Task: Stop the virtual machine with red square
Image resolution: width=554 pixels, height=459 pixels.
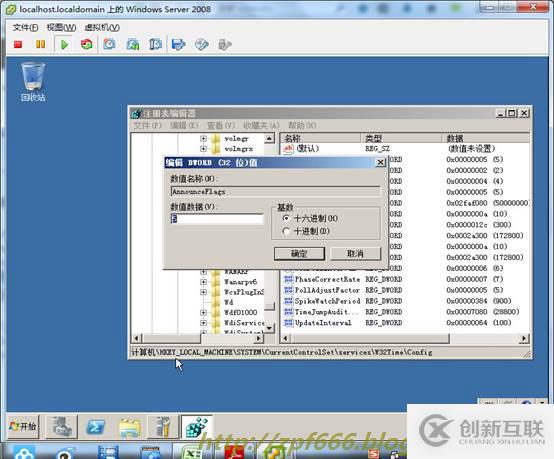Action: coord(18,44)
